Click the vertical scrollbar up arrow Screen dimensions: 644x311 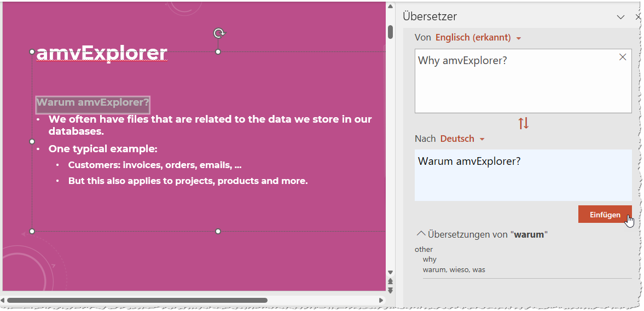click(391, 7)
